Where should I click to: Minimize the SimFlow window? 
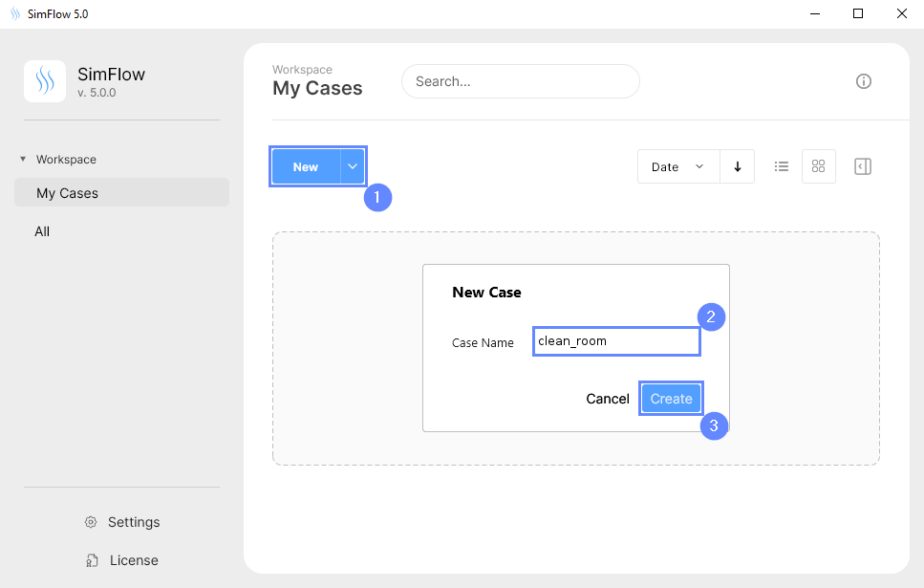click(x=815, y=14)
